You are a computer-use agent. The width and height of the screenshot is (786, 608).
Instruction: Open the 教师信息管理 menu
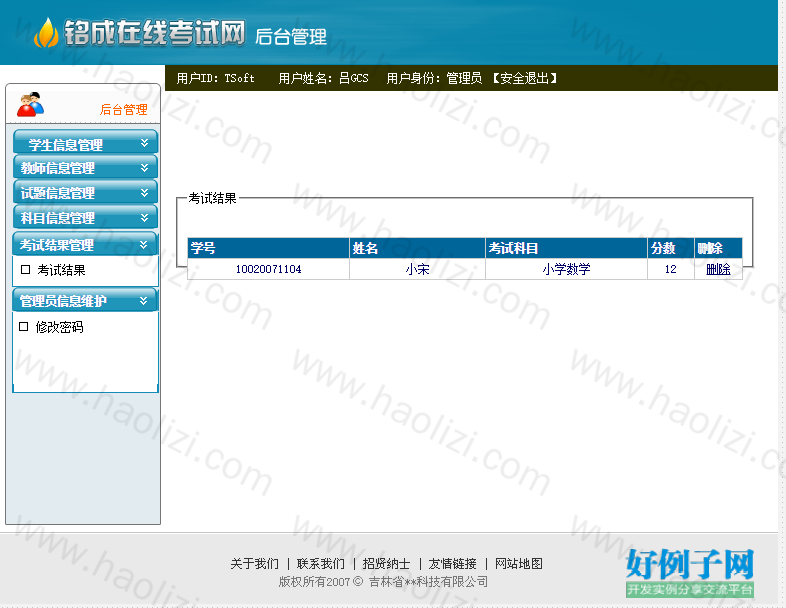coord(85,167)
